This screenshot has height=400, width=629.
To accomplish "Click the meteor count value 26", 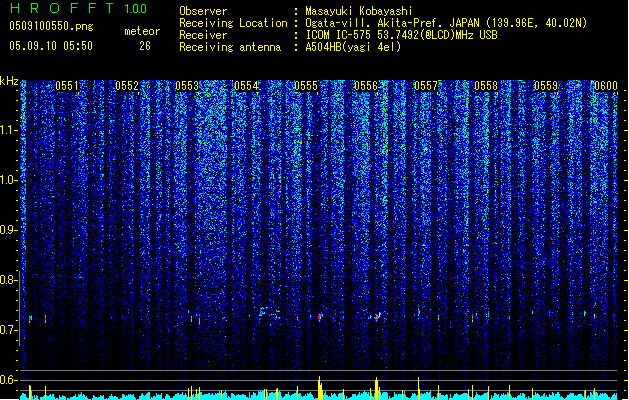I will (145, 46).
